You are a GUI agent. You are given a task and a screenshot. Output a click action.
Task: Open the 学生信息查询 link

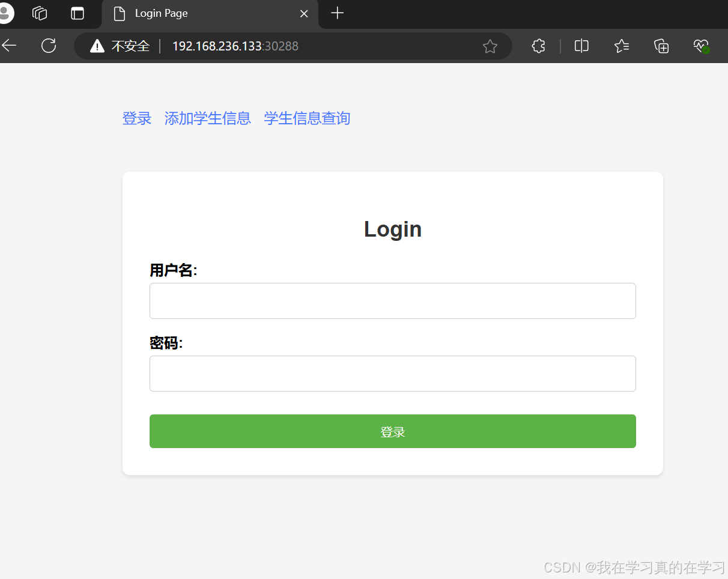click(307, 118)
